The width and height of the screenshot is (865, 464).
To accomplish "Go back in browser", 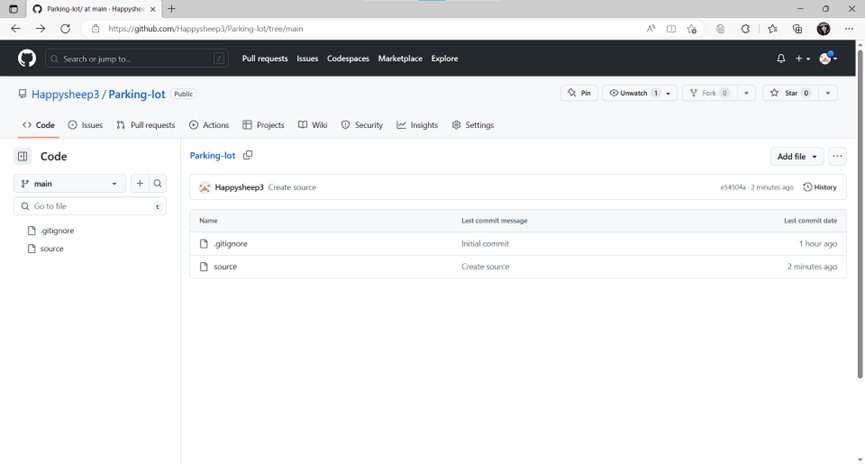I will tap(15, 29).
